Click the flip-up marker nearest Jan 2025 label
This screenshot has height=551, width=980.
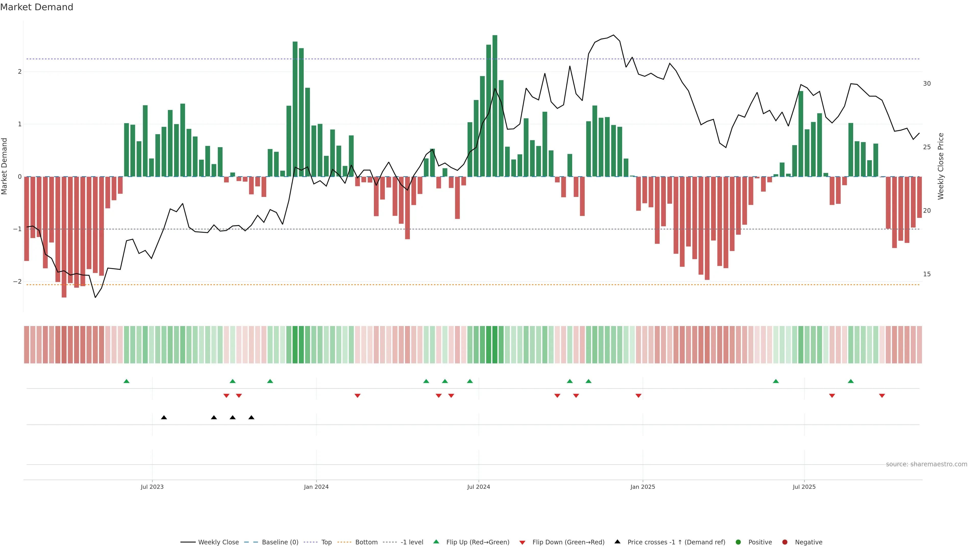click(x=589, y=381)
